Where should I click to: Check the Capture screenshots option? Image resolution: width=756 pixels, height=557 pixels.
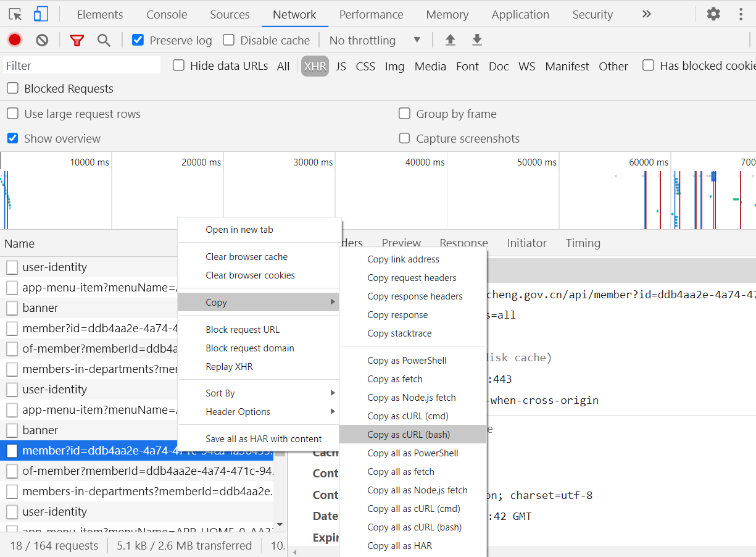405,138
